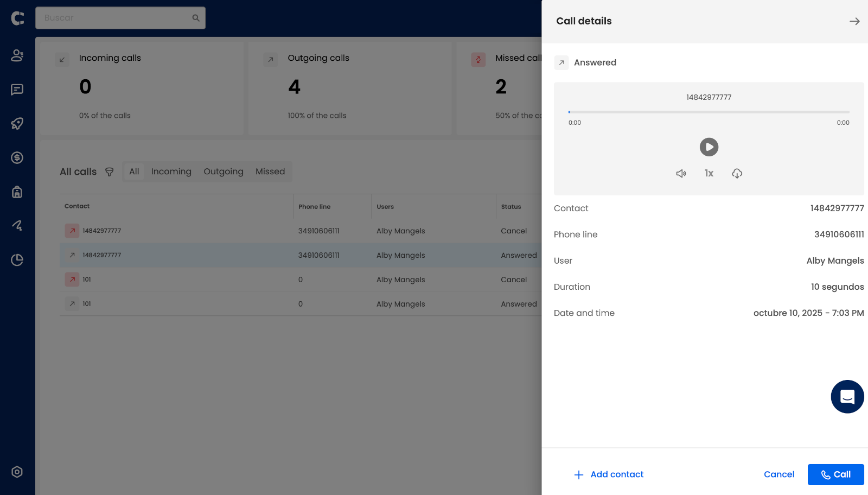868x495 pixels.
Task: Open the dollar sales icon
Action: coord(17,158)
